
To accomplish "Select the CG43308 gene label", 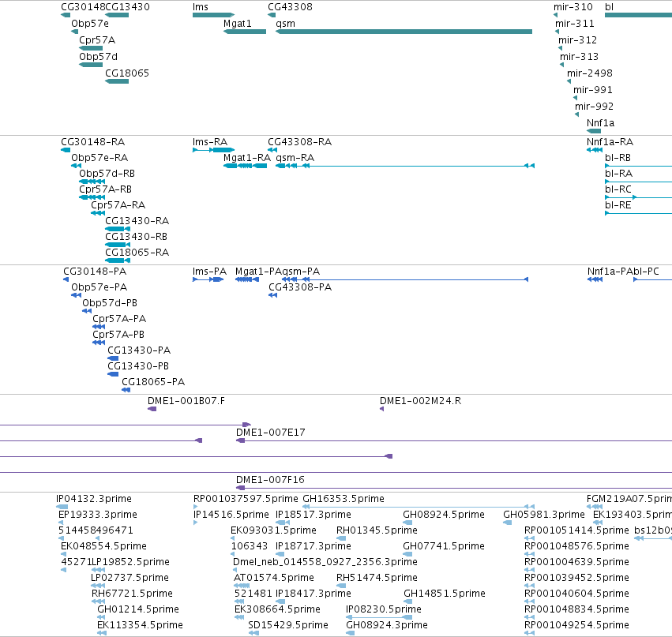I will click(290, 7).
